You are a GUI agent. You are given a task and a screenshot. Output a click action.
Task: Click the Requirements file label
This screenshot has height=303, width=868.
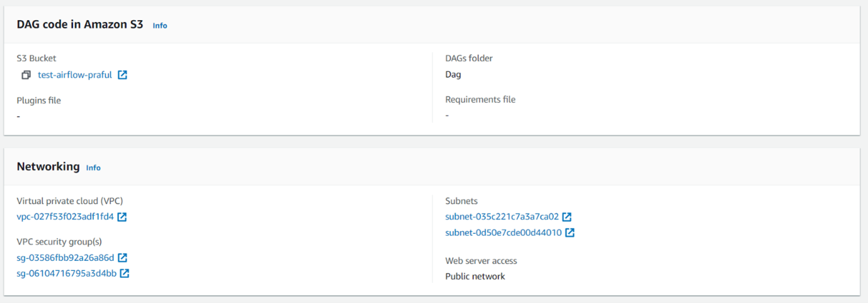(480, 100)
